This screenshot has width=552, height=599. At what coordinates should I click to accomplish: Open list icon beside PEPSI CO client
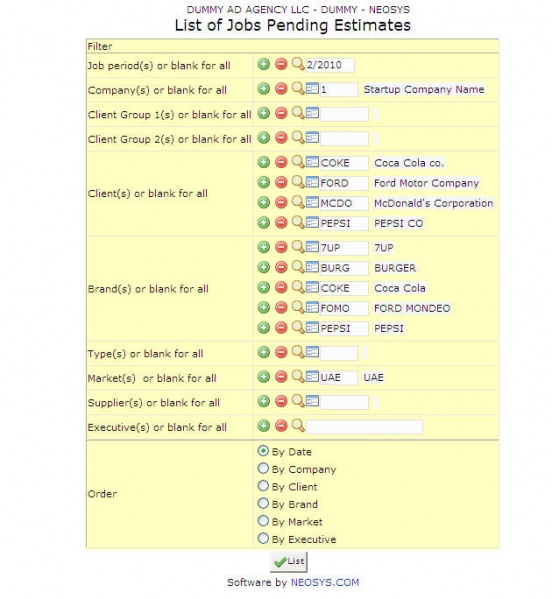312,222
